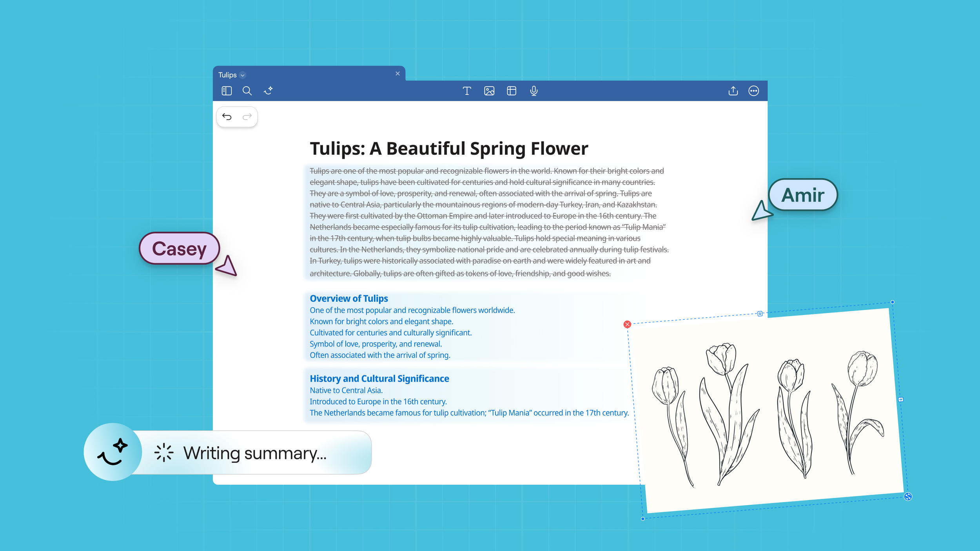Image resolution: width=980 pixels, height=551 pixels.
Task: Expand the Tulips title dropdown chevron
Action: click(x=243, y=75)
